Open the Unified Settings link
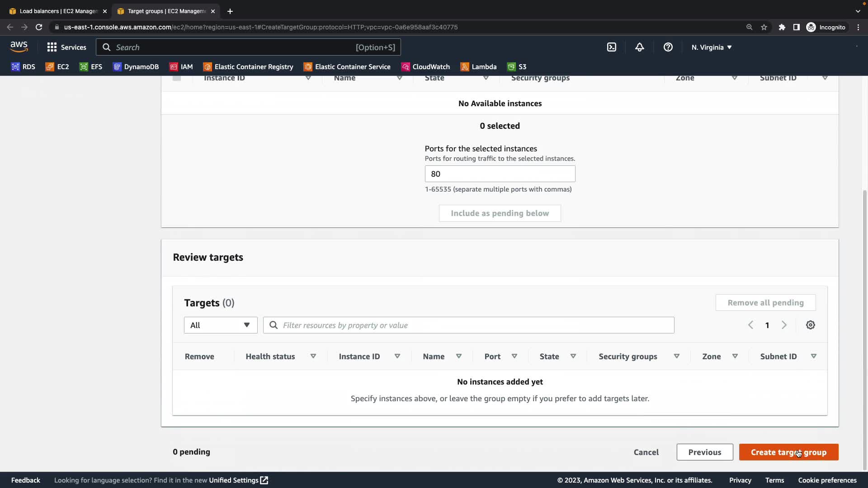 pos(238,480)
